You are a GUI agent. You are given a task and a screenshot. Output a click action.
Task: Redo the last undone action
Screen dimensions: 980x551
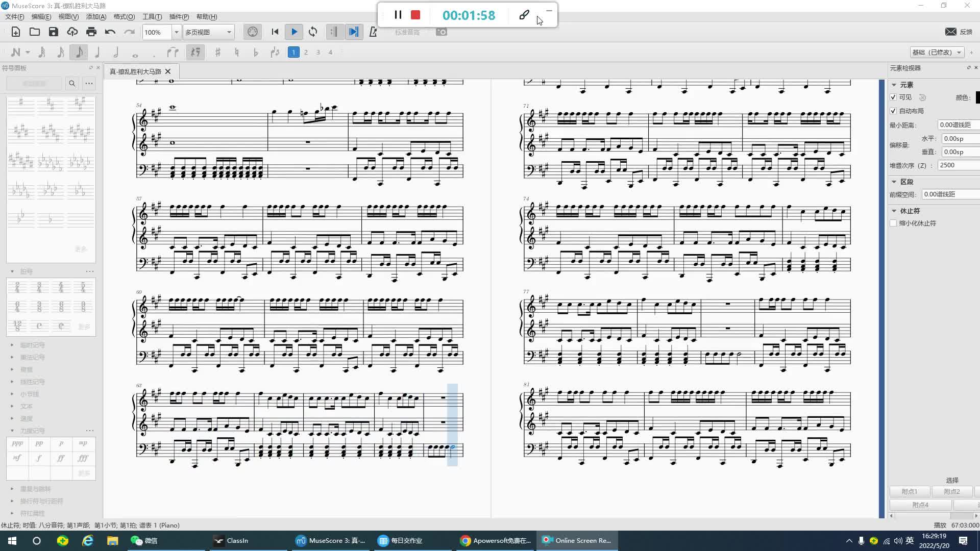click(x=129, y=32)
